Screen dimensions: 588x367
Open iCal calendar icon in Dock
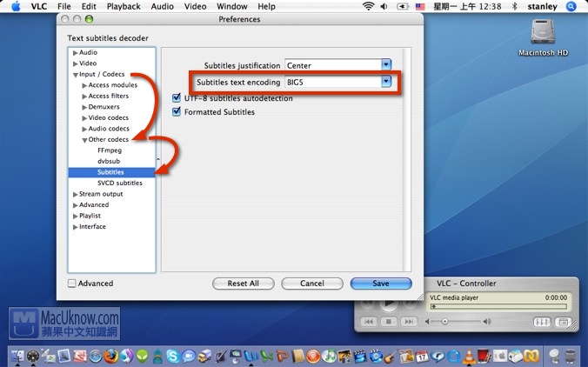click(422, 356)
